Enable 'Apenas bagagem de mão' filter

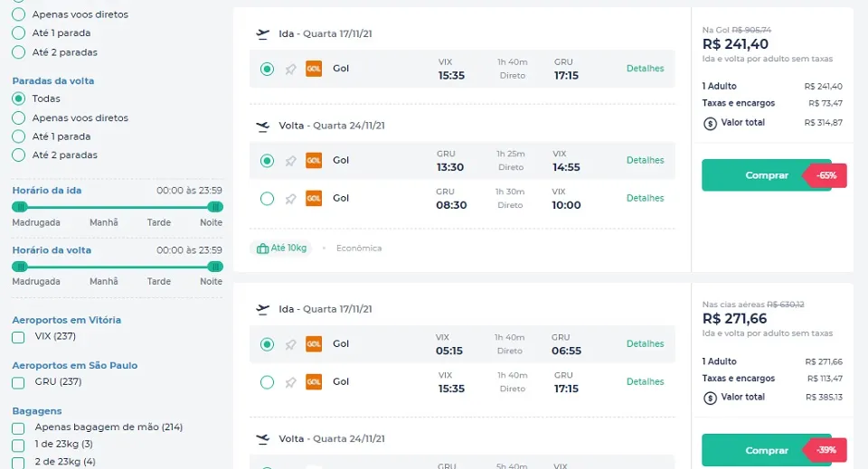point(18,428)
